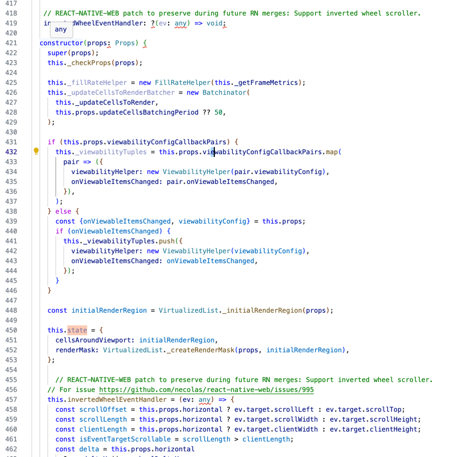
Task: Open the react-native-web issues/995 GitHub link
Action: (x=207, y=390)
